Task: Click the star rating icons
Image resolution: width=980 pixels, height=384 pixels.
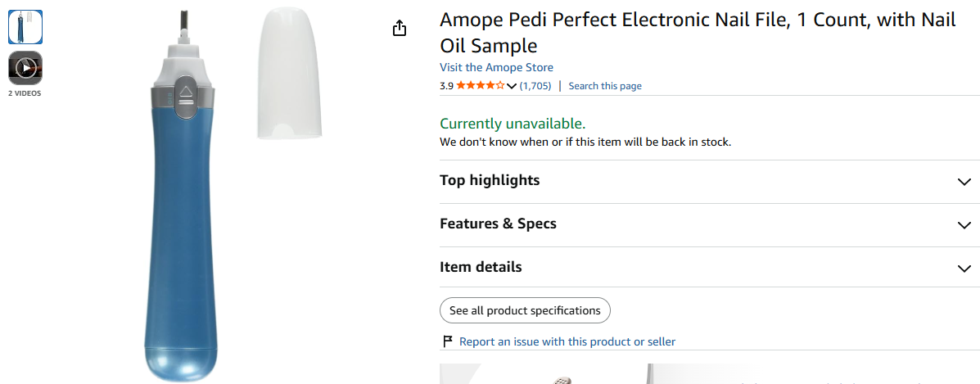Action: tap(480, 86)
